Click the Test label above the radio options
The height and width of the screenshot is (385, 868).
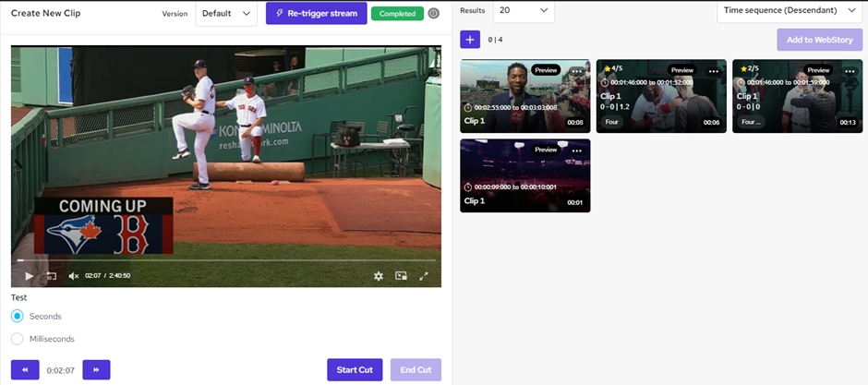tap(18, 297)
